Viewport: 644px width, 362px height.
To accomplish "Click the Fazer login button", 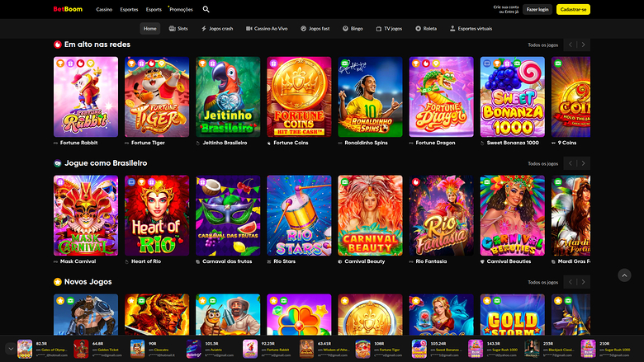I will 537,9.
